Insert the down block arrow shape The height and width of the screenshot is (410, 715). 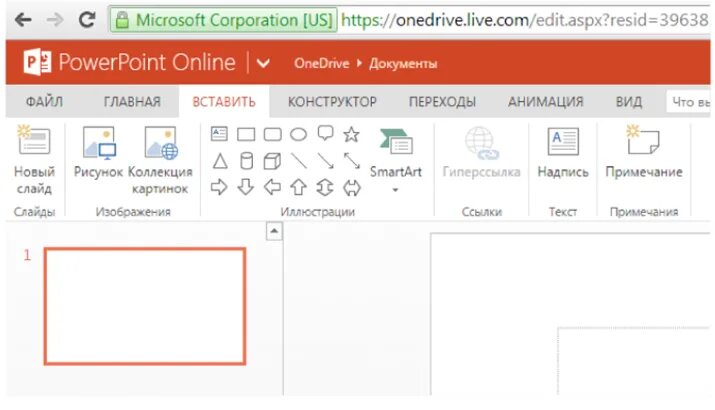click(x=246, y=187)
